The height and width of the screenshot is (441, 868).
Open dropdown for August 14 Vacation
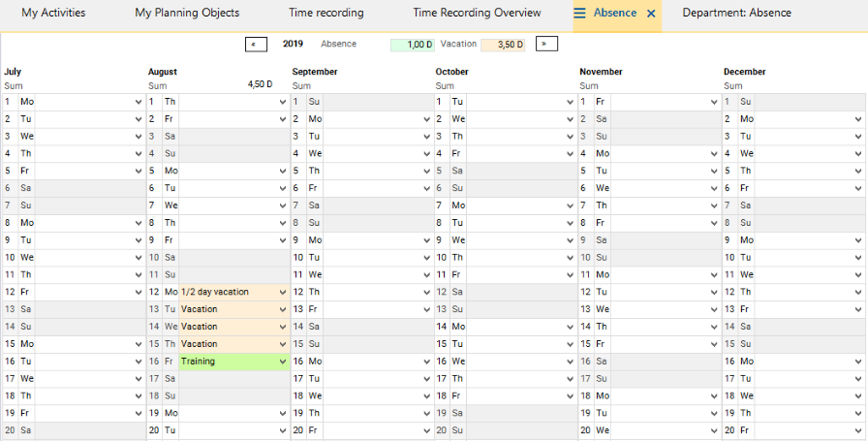point(283,327)
